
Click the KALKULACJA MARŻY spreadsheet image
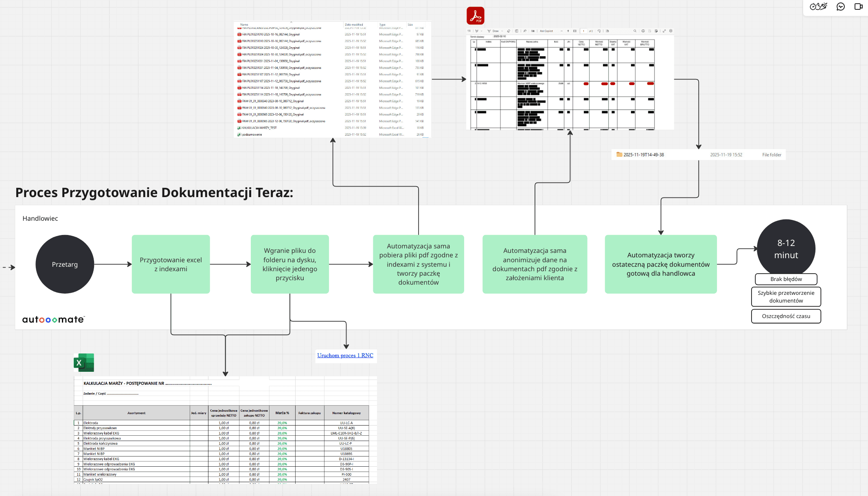pyautogui.click(x=225, y=430)
